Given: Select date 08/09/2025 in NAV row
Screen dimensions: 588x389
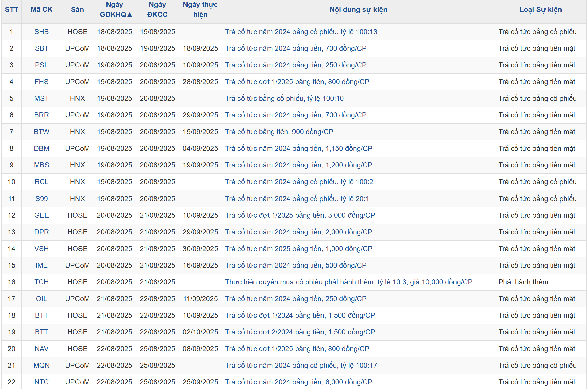Looking at the screenshot, I should (200, 349).
